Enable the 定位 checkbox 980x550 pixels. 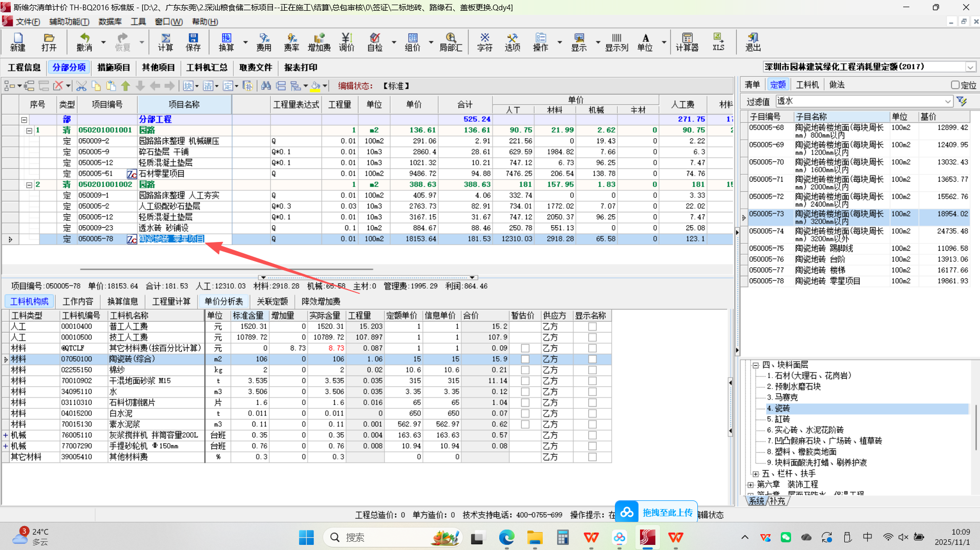(x=955, y=85)
